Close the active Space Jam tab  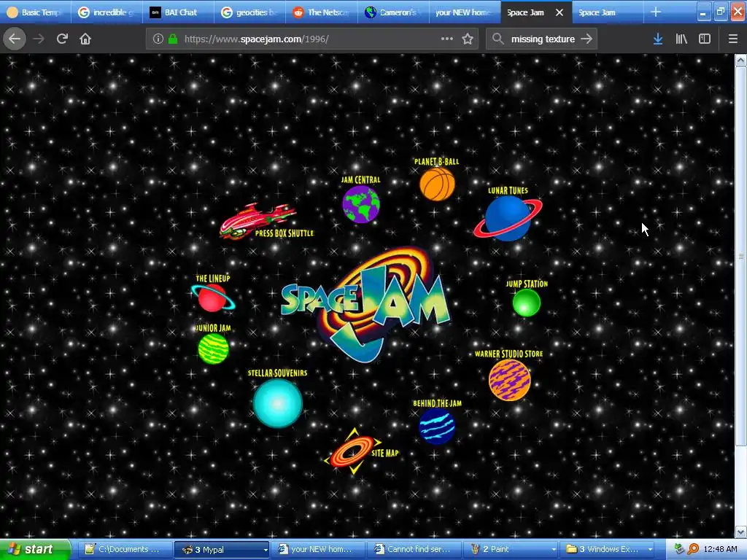(560, 12)
